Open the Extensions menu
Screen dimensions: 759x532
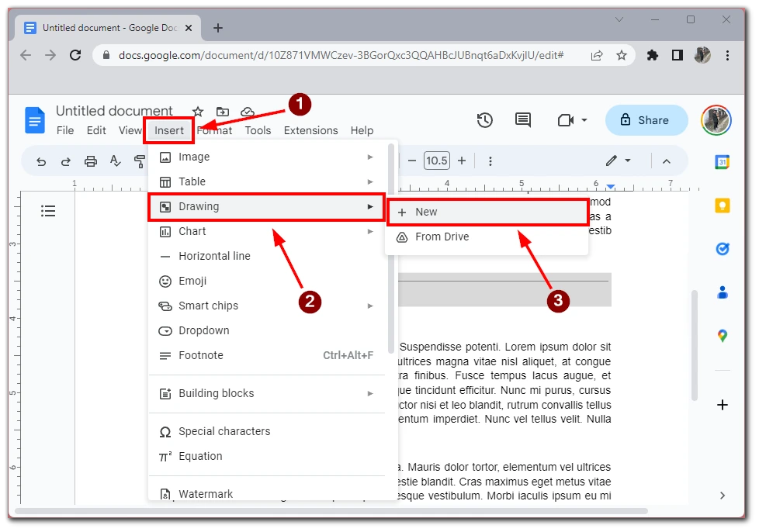310,130
